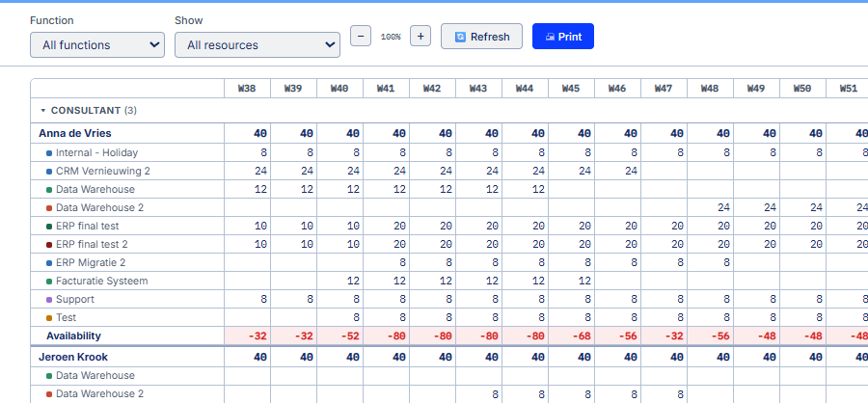Image resolution: width=868 pixels, height=403 pixels.
Task: Click the Internal - Holiday project label
Action: click(96, 152)
